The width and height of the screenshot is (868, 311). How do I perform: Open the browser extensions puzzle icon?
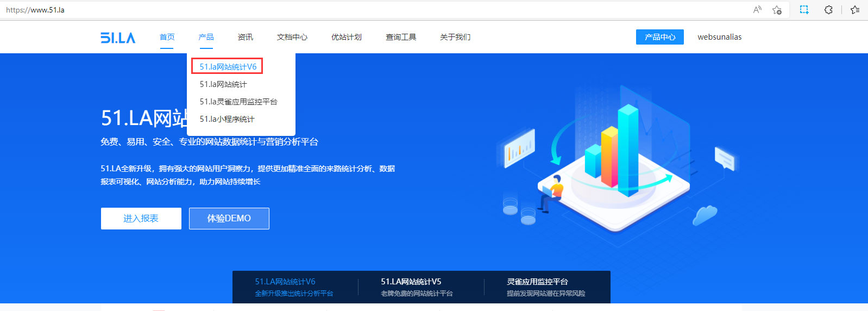click(x=828, y=10)
